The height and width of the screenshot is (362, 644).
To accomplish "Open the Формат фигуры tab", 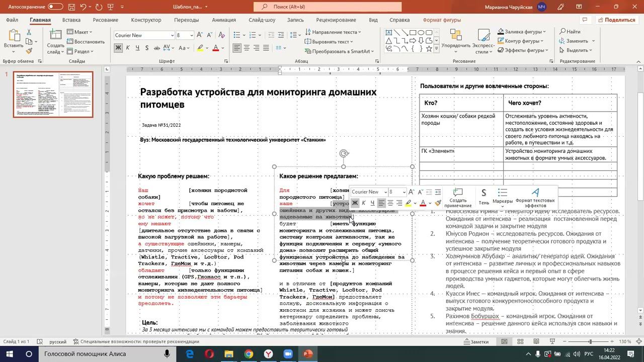I will tap(442, 20).
